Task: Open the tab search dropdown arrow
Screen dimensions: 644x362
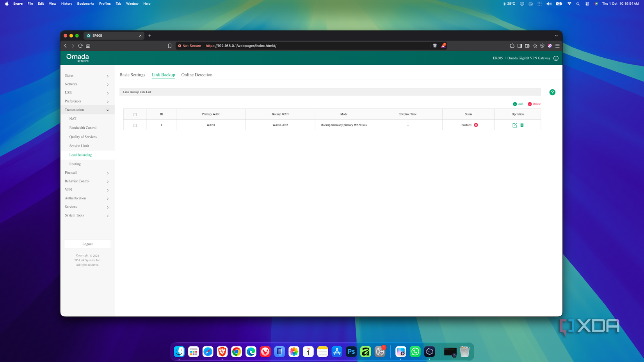Action: [x=556, y=35]
